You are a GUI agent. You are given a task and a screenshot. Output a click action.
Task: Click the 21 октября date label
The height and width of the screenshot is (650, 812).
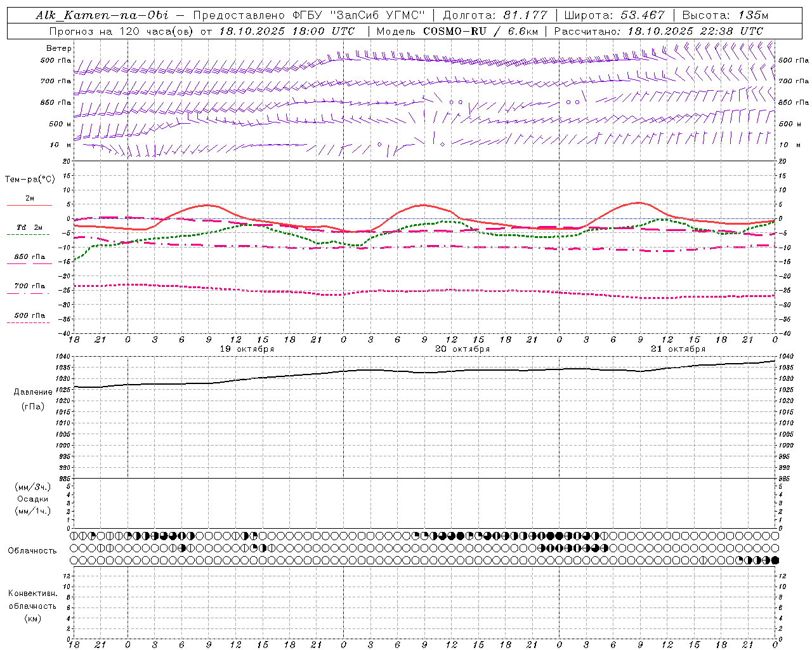pyautogui.click(x=678, y=349)
